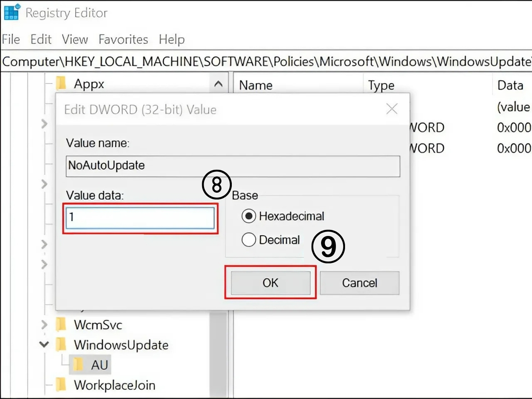Cancel the DWORD edit dialog
532x399 pixels.
(x=359, y=283)
